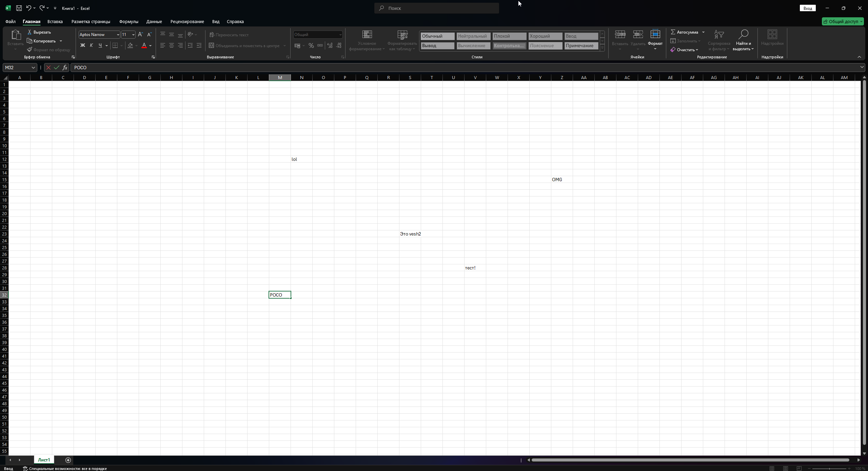The width and height of the screenshot is (868, 471).
Task: Select the Лист1 sheet tab
Action: click(x=44, y=460)
